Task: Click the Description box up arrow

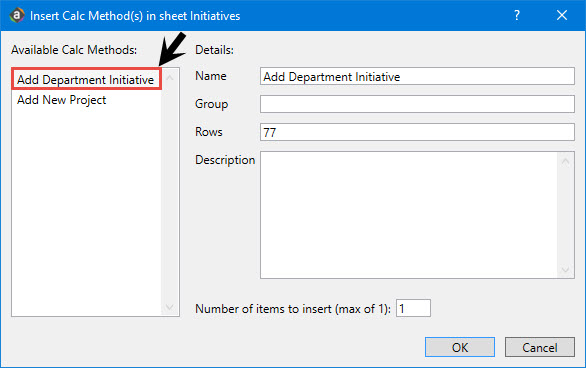Action: coord(565,161)
